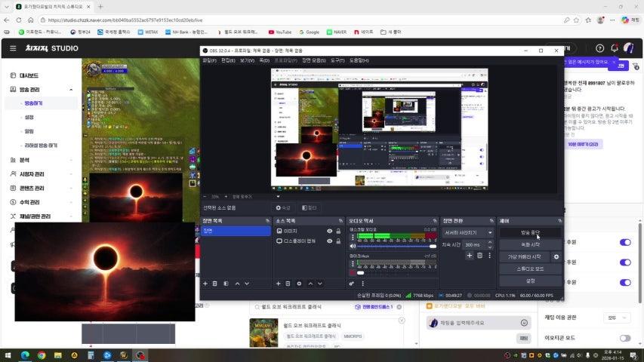Open the 채팅 이용 권한 dropdown

(617, 318)
